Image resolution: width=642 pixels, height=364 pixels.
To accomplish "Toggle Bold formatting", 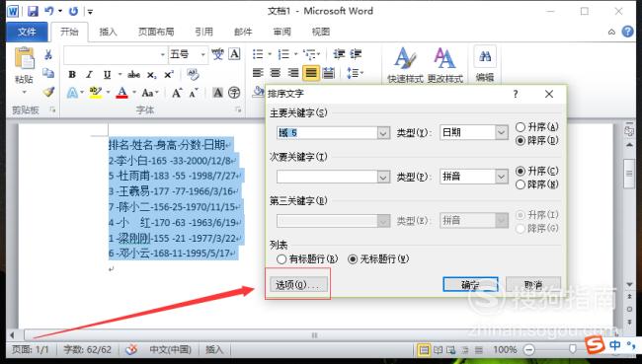I will (72, 74).
